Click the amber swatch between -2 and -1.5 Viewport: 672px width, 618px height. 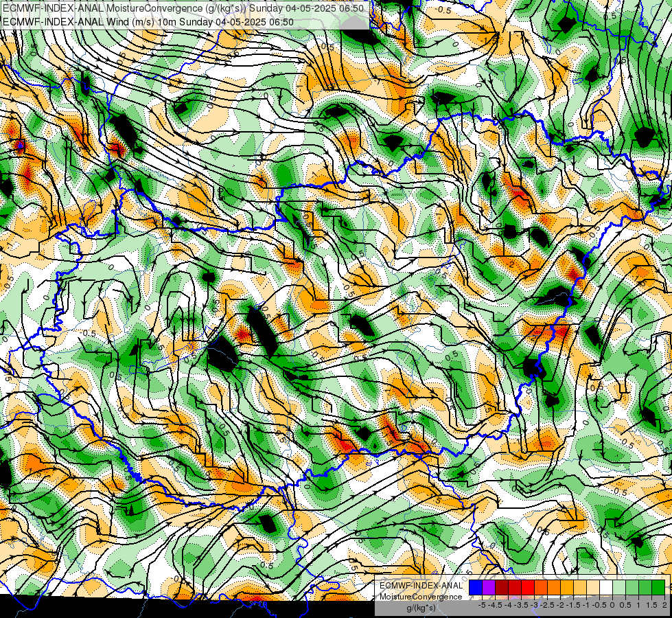(567, 587)
